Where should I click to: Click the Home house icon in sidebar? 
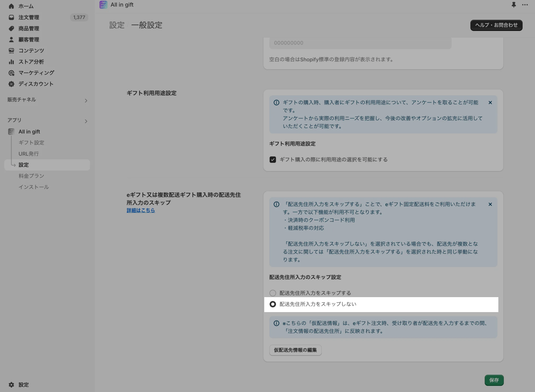(11, 6)
